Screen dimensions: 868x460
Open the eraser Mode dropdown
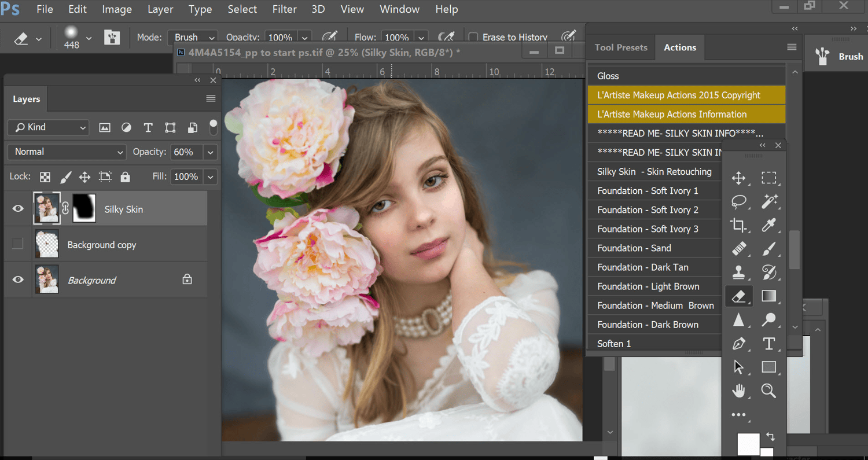click(193, 37)
